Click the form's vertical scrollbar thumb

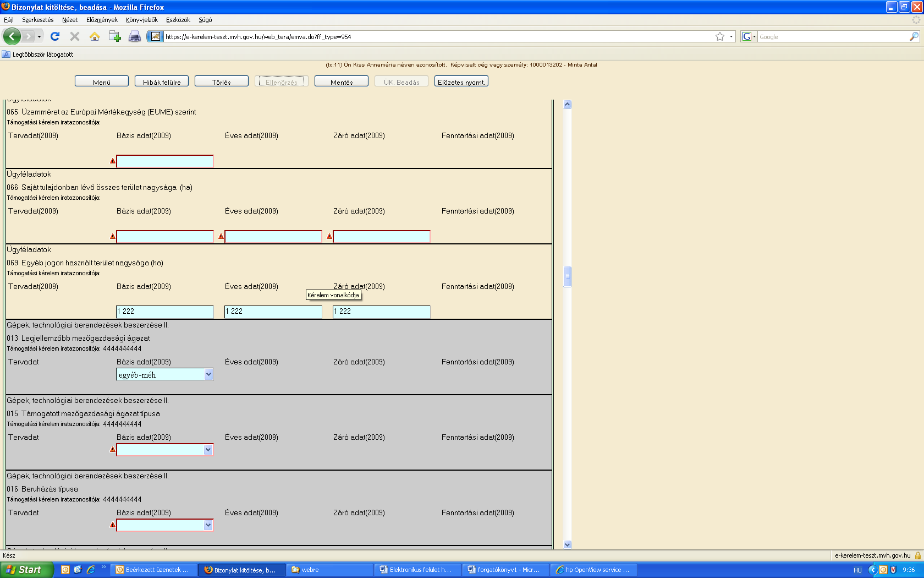(x=568, y=277)
